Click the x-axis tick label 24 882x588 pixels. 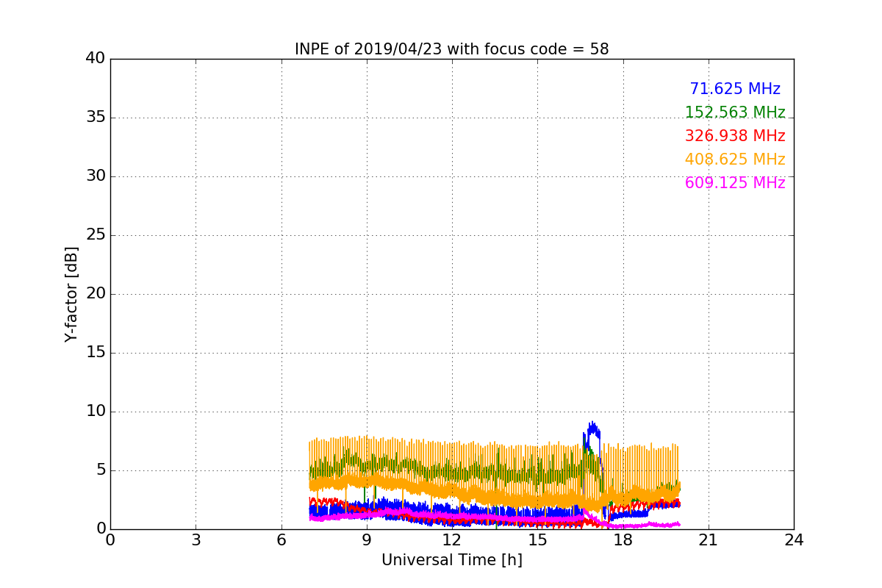(x=794, y=540)
